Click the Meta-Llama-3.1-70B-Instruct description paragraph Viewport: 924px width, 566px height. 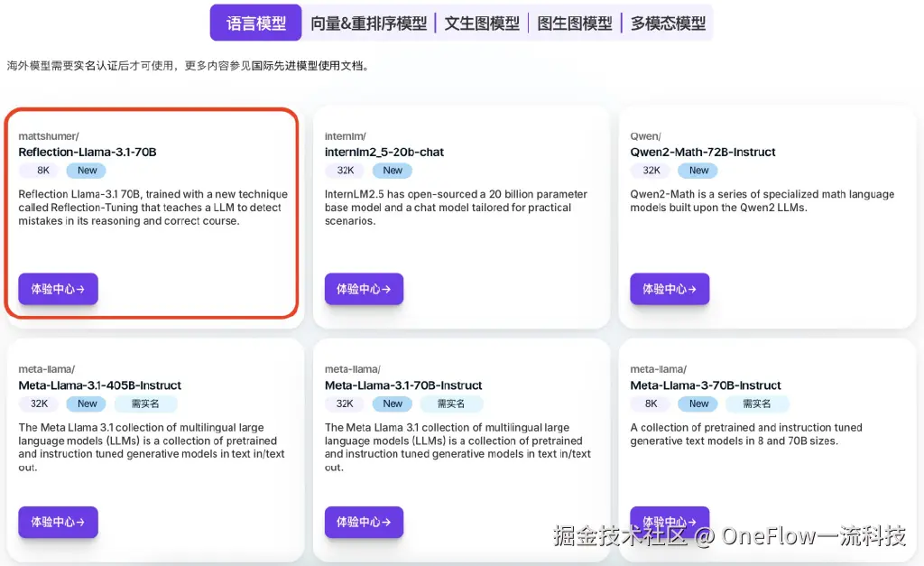pyautogui.click(x=457, y=448)
